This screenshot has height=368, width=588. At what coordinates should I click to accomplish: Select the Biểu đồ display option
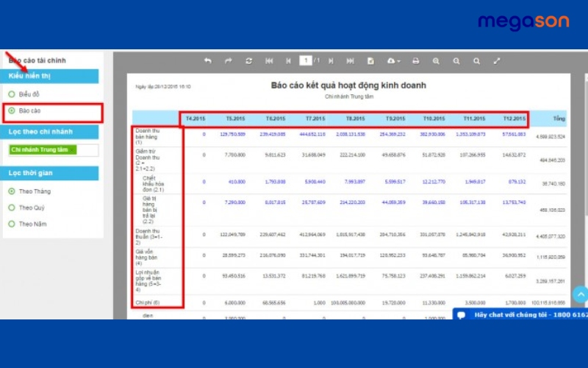12,94
